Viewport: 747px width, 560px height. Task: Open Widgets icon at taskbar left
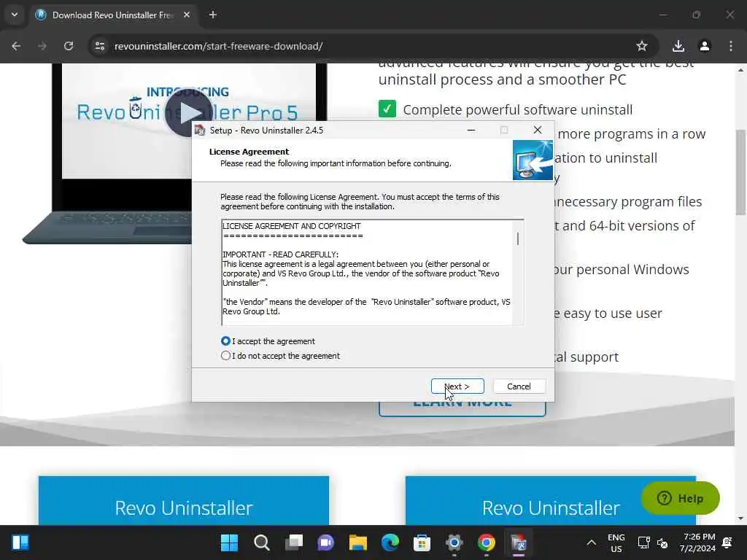point(20,542)
